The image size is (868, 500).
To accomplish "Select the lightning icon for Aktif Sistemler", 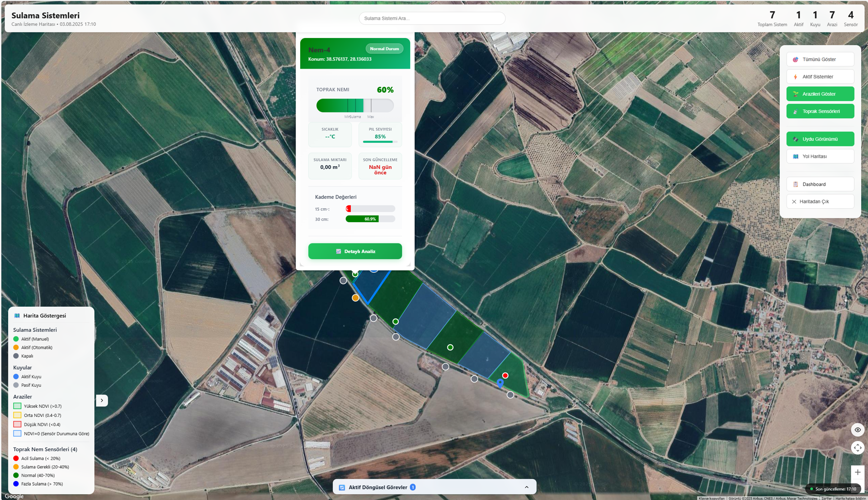I will [x=795, y=76].
